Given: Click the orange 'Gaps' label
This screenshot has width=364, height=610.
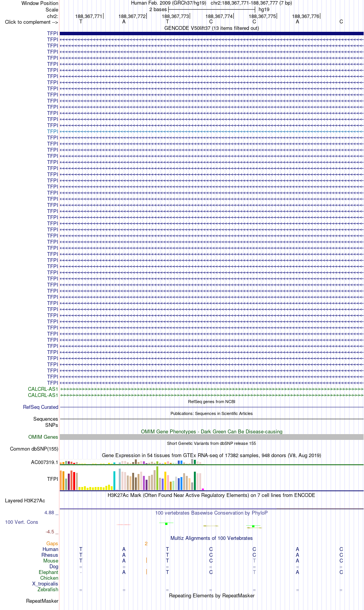Looking at the screenshot, I should (52, 543).
